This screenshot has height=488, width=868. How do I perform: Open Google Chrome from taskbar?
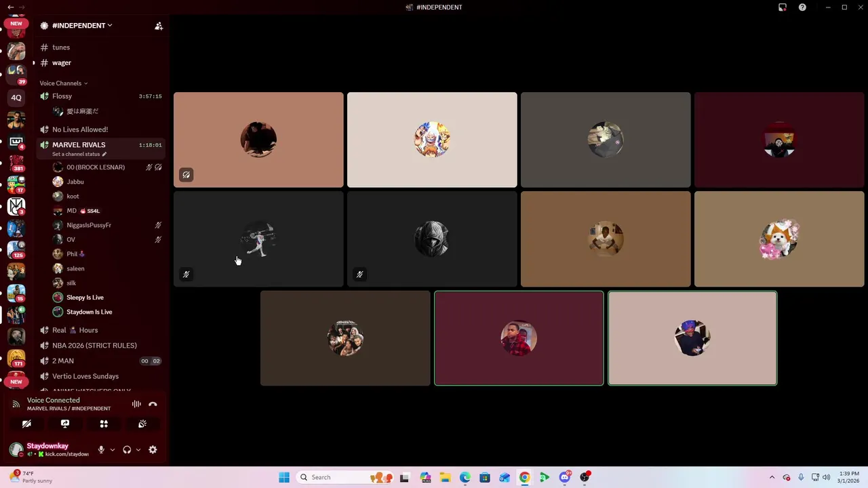[525, 477]
